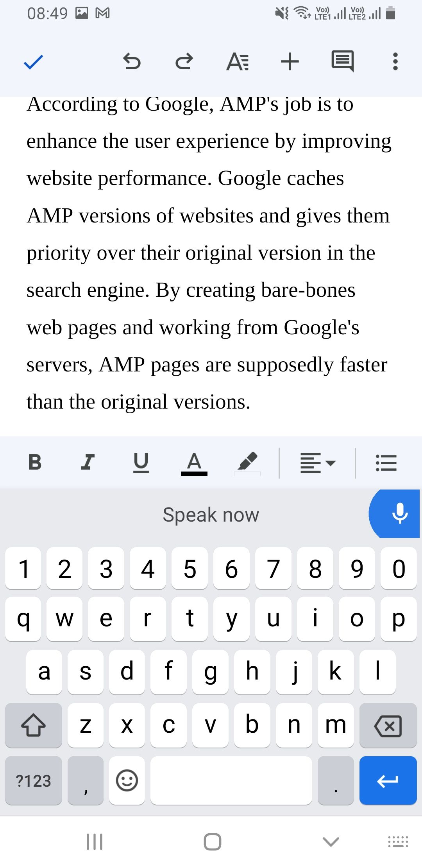Tap the 'Speak now' suggestion strip

pos(211,515)
